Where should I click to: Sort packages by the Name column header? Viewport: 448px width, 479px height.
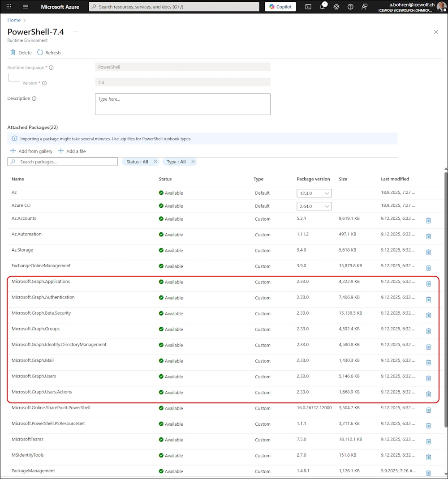point(18,179)
